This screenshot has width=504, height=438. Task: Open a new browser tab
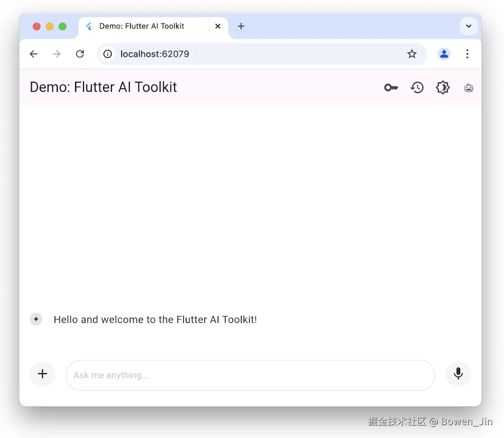point(241,26)
